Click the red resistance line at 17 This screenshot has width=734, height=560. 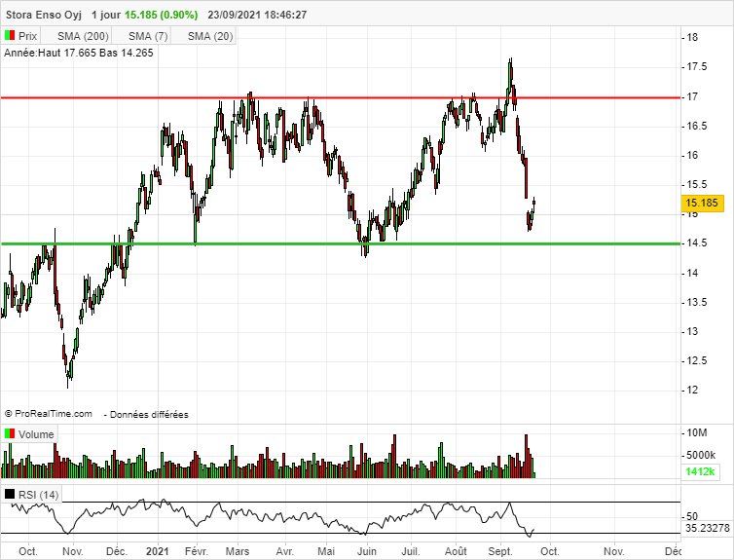(341, 97)
